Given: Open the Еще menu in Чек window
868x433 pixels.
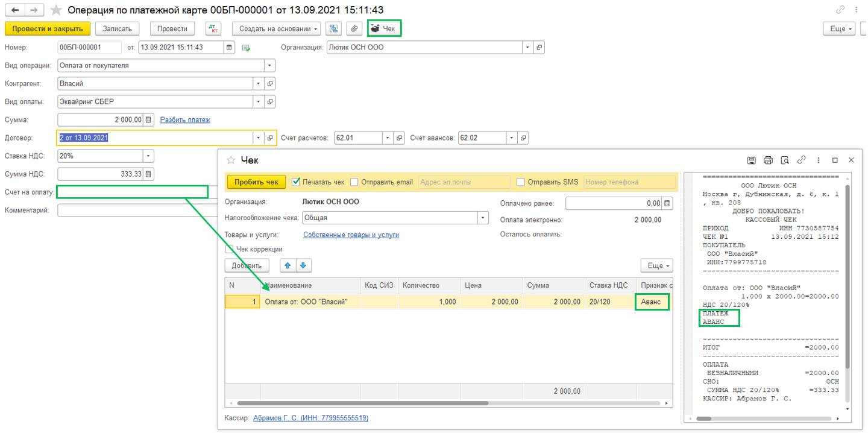Looking at the screenshot, I should [656, 265].
